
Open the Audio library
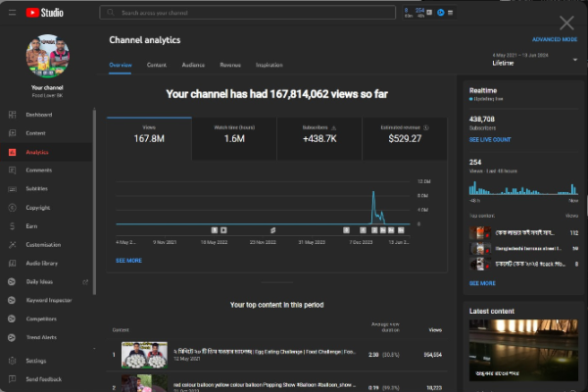pyautogui.click(x=41, y=264)
